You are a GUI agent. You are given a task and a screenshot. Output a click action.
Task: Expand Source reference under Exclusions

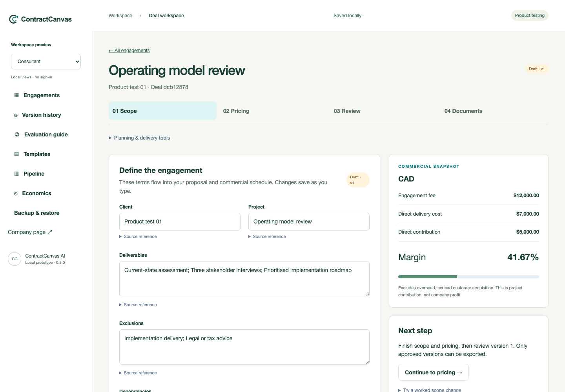(138, 373)
